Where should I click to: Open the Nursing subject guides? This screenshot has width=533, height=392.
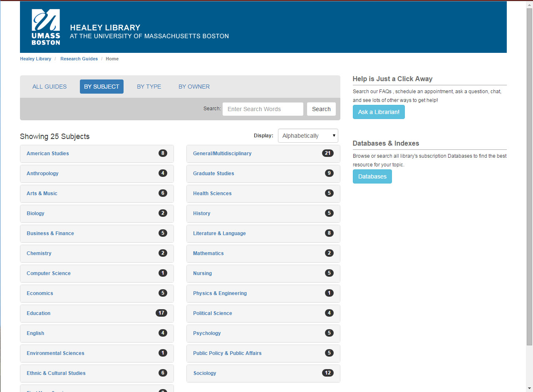[263, 273]
